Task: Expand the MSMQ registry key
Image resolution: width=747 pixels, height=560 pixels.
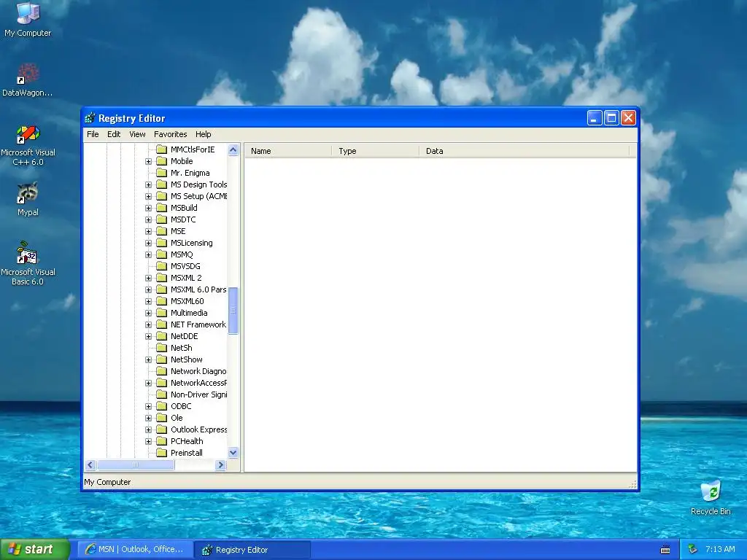Action: [x=148, y=254]
